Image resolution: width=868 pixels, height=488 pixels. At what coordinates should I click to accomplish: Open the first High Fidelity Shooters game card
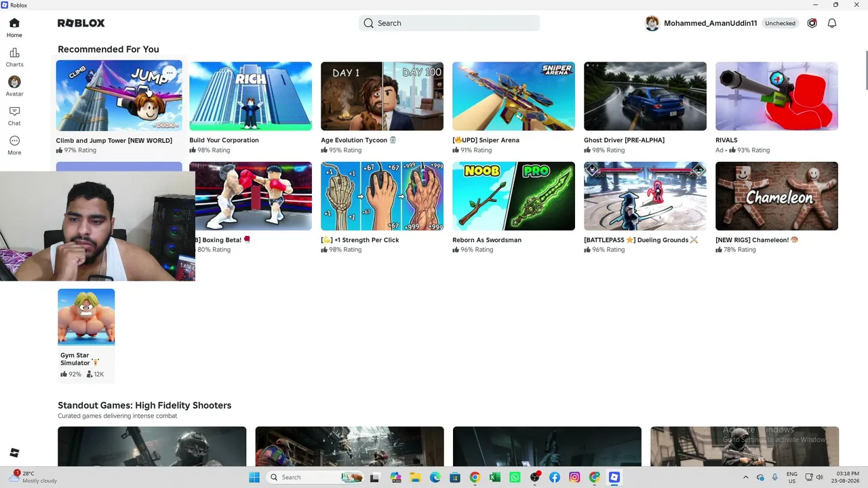click(x=152, y=447)
